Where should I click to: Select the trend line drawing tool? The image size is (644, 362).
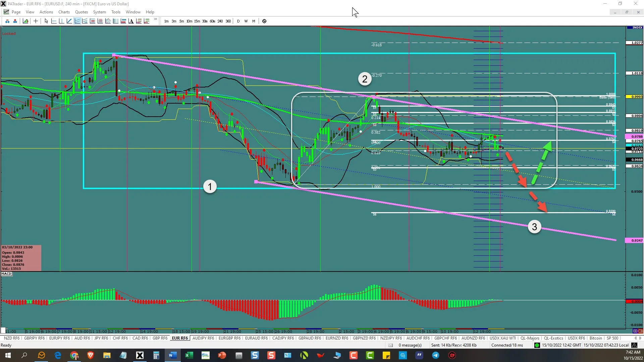(69, 21)
